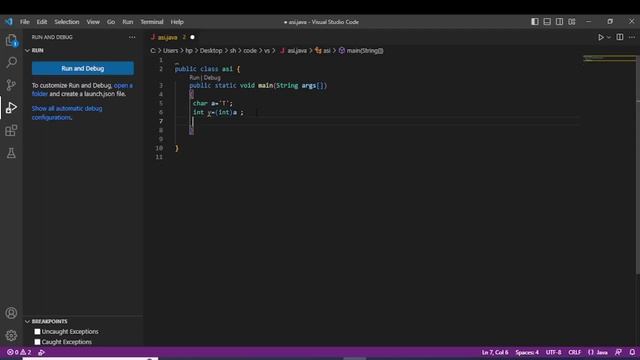Screen dimensions: 640x360
Task: Click the debug launch icon in status bar
Action: (x=41, y=352)
